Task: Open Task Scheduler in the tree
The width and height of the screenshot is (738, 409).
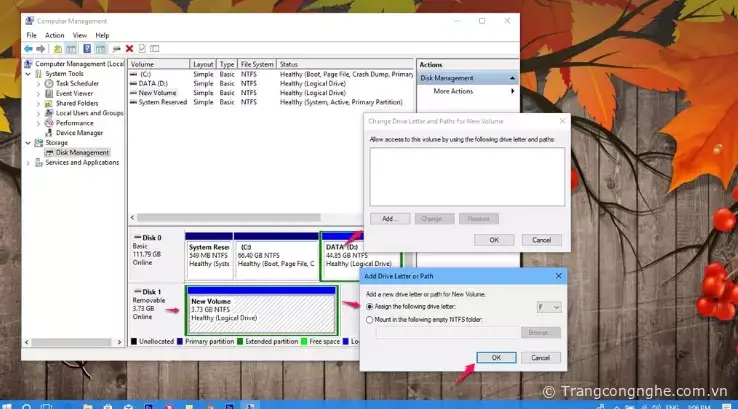Action: pos(77,83)
